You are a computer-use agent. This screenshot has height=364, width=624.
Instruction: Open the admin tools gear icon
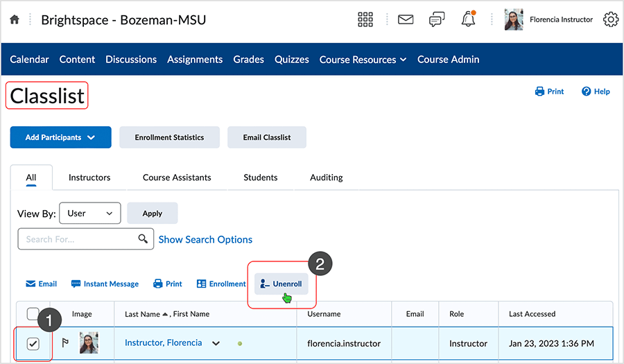click(611, 19)
